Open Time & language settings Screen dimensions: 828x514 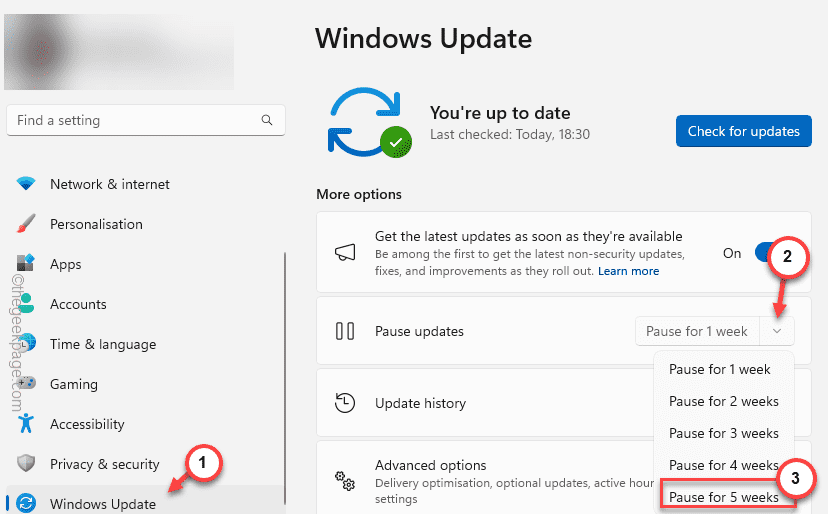145,344
